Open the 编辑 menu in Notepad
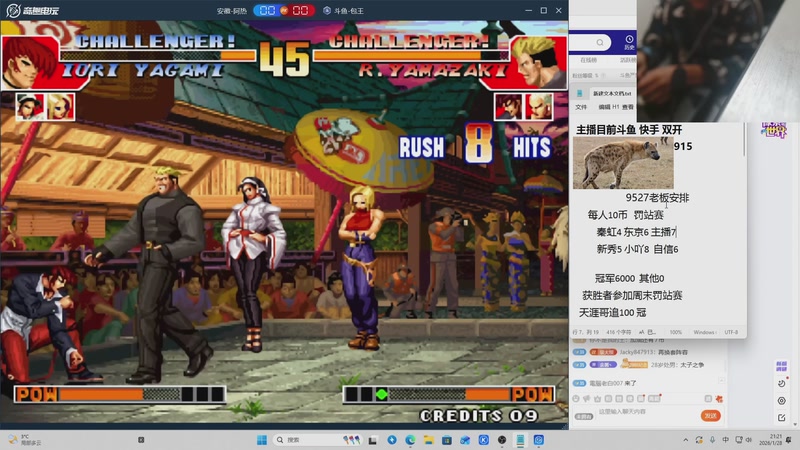The image size is (800, 450). (x=604, y=107)
